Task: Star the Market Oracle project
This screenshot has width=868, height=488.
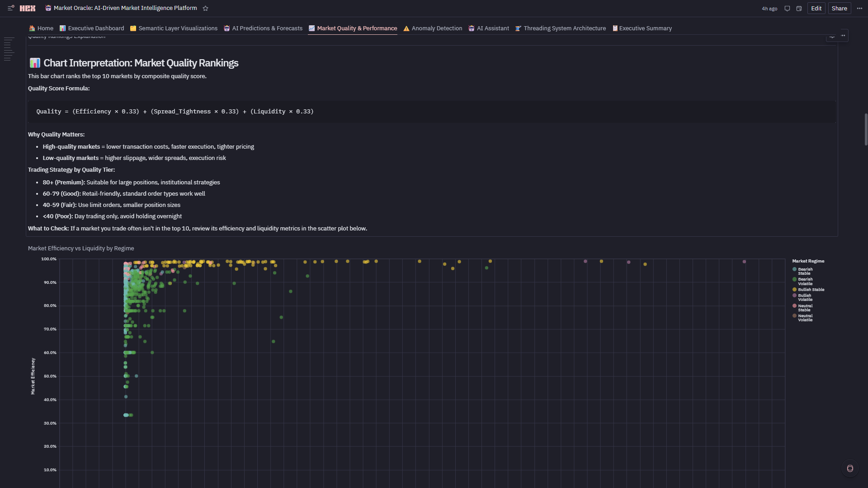Action: click(x=206, y=9)
